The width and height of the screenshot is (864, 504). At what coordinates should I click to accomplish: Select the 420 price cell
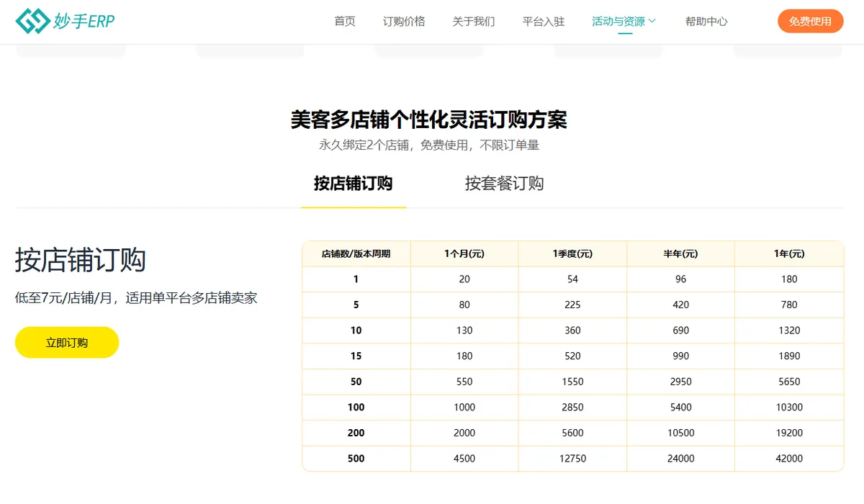(x=680, y=305)
